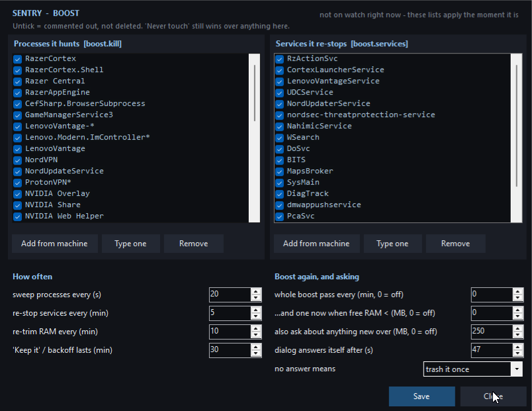Screen dimensions: 532x411
Task: Disable the NordVPN process checkbox
Action: pos(17,160)
